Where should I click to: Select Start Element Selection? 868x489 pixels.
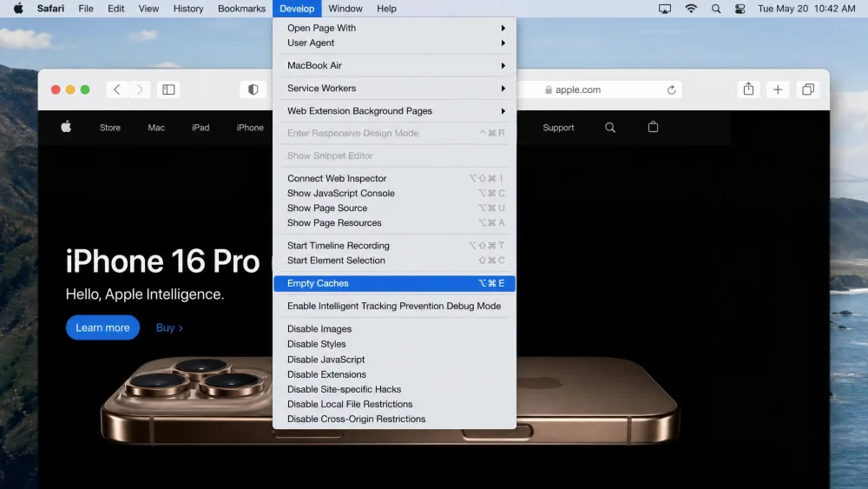click(395, 261)
